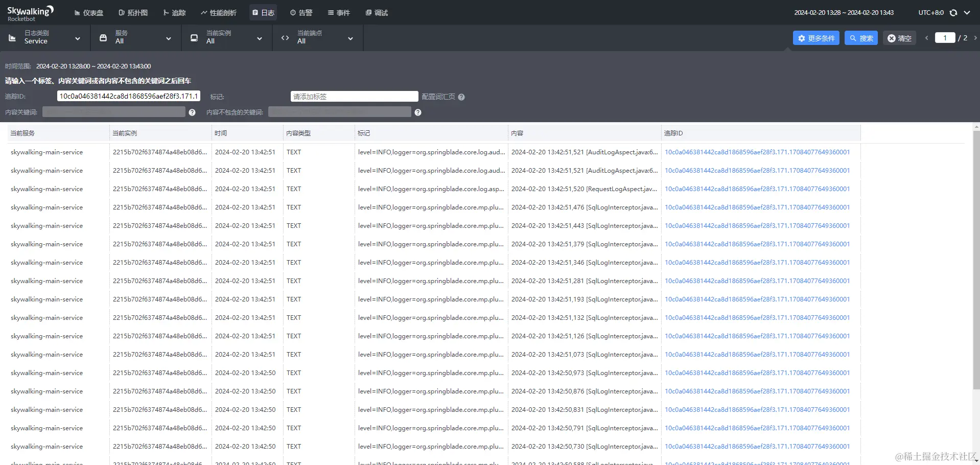Viewport: 980px width, 465px height.
Task: Open trace ID link for 13:42:50,730 log
Action: 757,447
